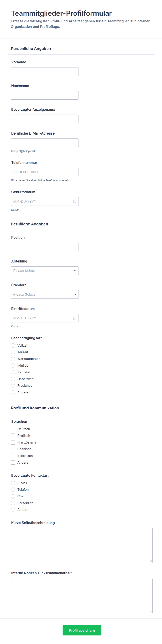The height and width of the screenshot is (644, 162).
Task: Choose the Freelance employment radio button
Action: [13, 386]
